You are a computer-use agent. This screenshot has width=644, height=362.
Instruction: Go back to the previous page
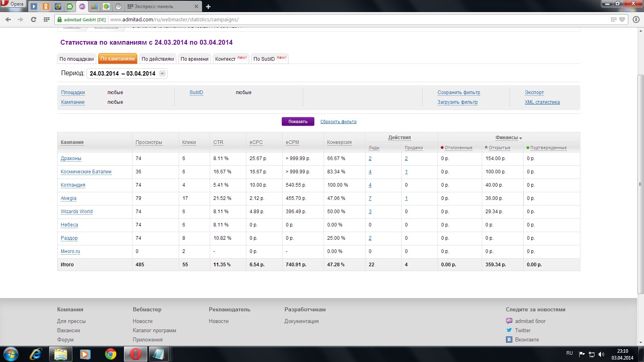coord(8,19)
